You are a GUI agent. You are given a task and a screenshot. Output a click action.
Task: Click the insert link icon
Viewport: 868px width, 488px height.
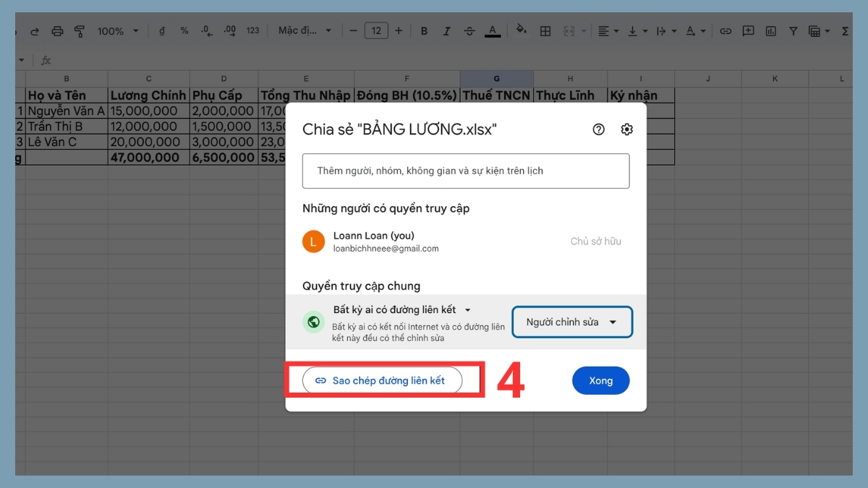[x=726, y=30]
